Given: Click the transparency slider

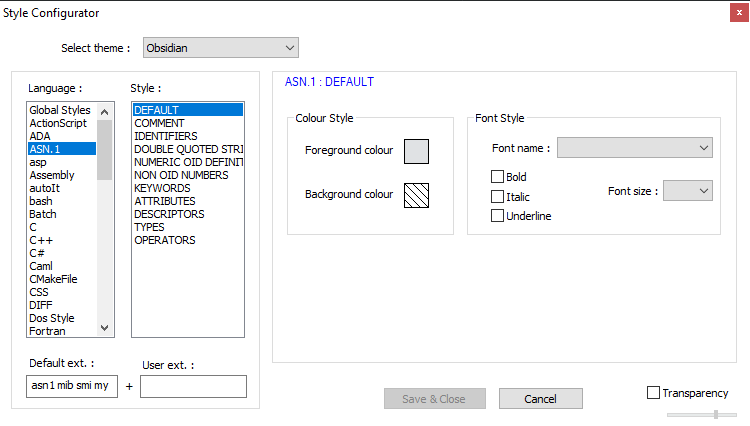Looking at the screenshot, I should (x=702, y=415).
